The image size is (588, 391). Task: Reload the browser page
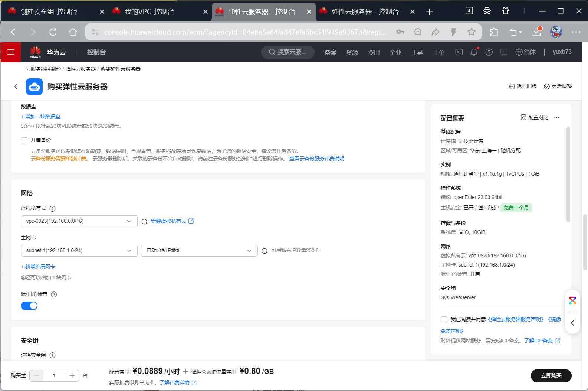[53, 32]
